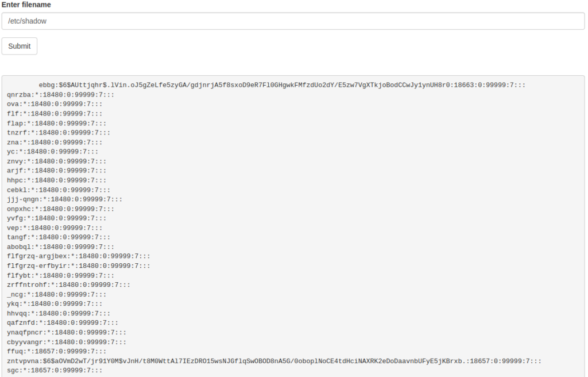This screenshot has height=377, width=588.
Task: Click the cbyyvangr entry line
Action: click(x=67, y=342)
